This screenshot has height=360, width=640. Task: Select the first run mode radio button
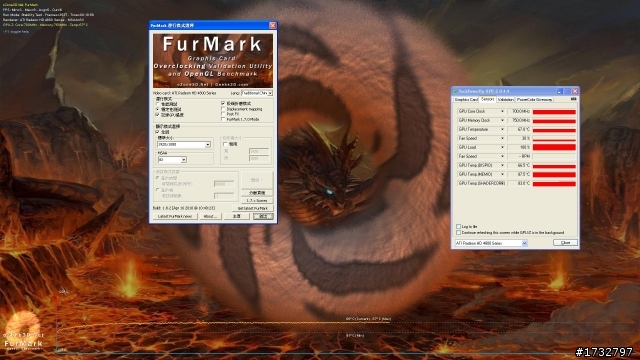coord(158,104)
